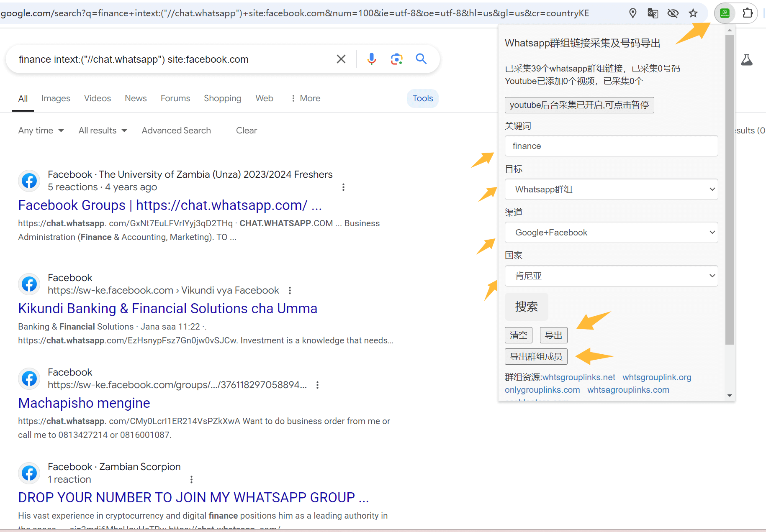This screenshot has width=766, height=532.
Task: Toggle the Tools filter button
Action: point(422,98)
